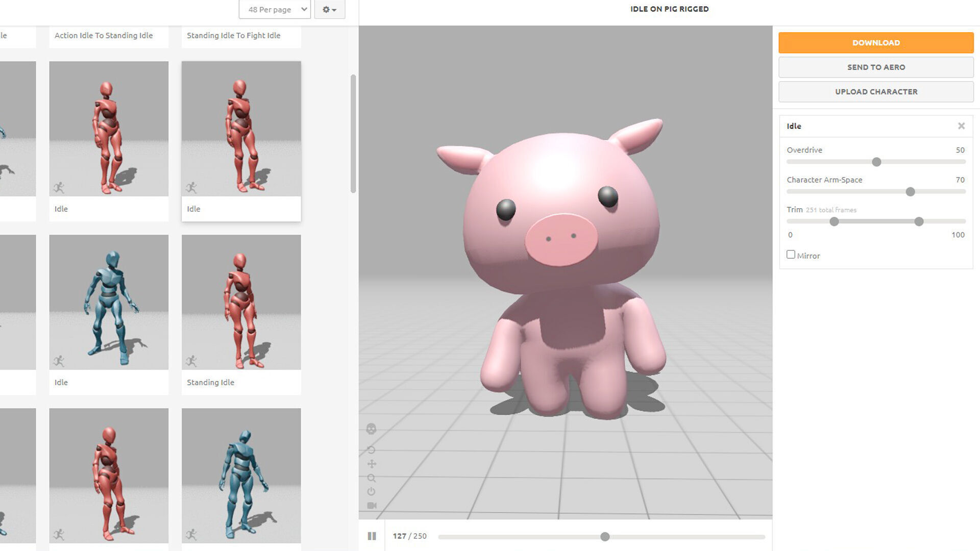The width and height of the screenshot is (980, 551).
Task: Close the Idle animation panel
Action: click(961, 126)
